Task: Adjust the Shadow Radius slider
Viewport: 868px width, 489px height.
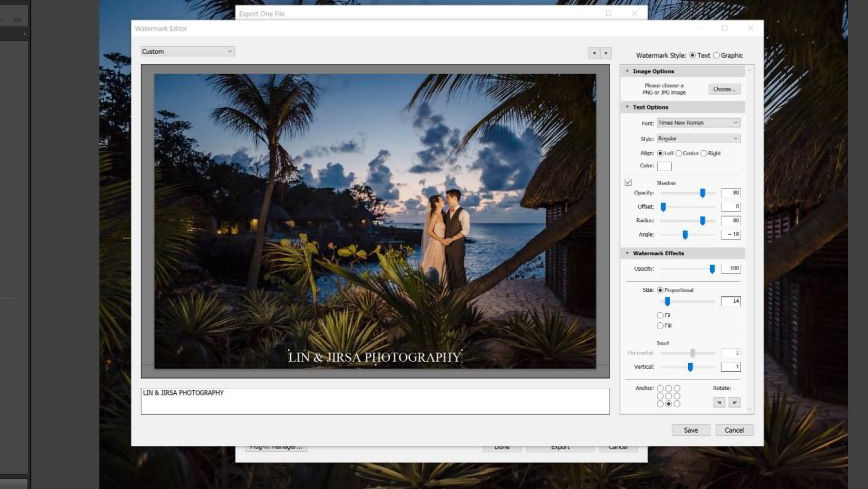Action: click(702, 220)
